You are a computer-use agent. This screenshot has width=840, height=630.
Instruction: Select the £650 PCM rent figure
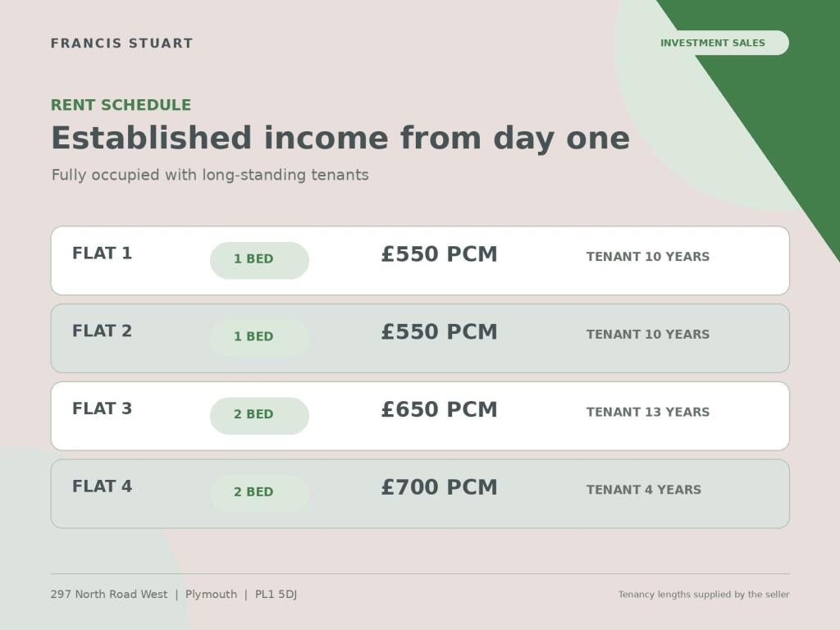tap(440, 409)
